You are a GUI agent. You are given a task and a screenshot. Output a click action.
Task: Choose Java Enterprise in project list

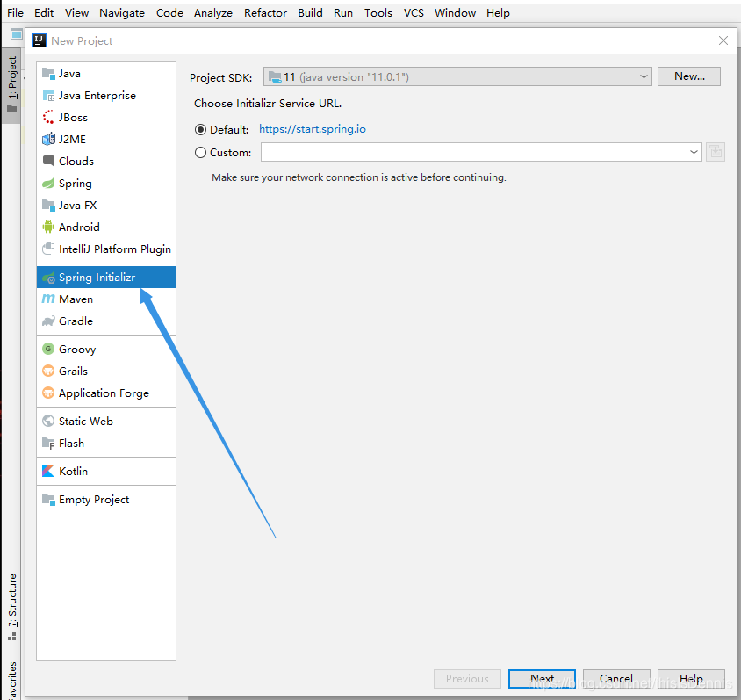tap(106, 96)
